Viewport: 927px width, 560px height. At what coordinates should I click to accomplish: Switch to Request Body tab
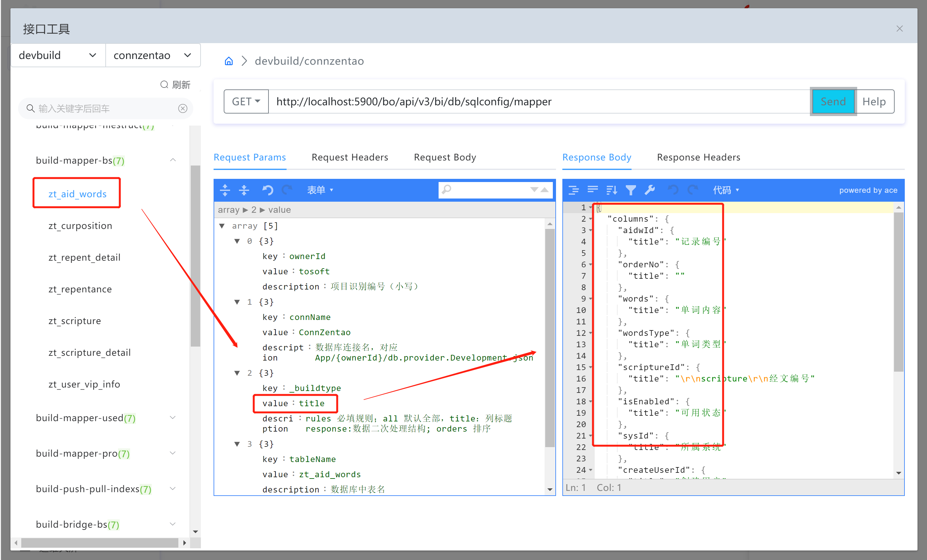445,157
